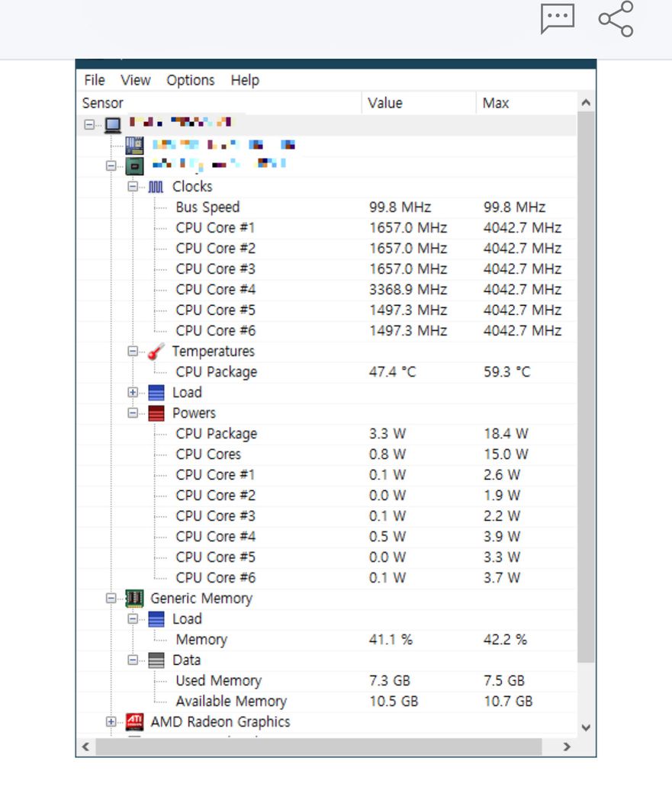
Task: Click the Value column header
Action: coord(384,103)
